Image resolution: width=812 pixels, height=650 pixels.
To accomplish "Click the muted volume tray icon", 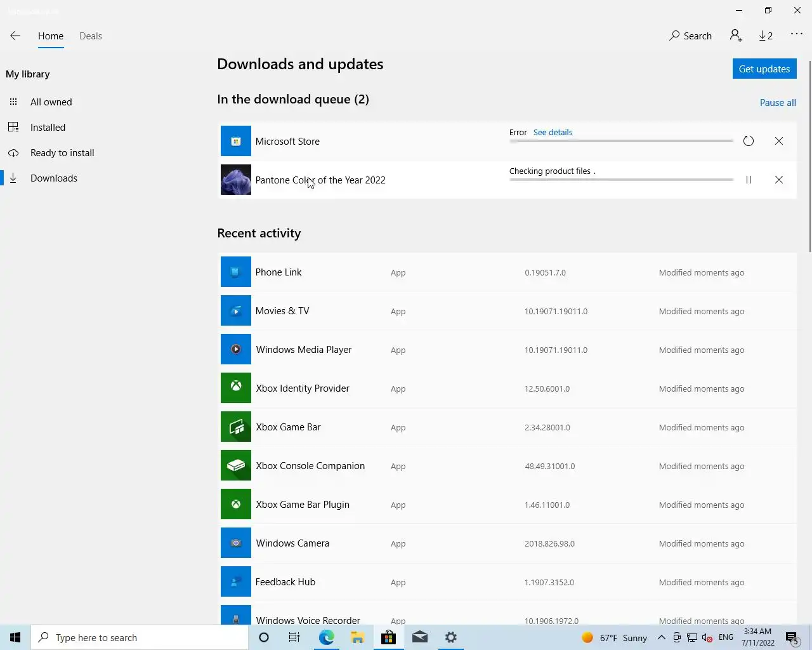I will point(707,637).
